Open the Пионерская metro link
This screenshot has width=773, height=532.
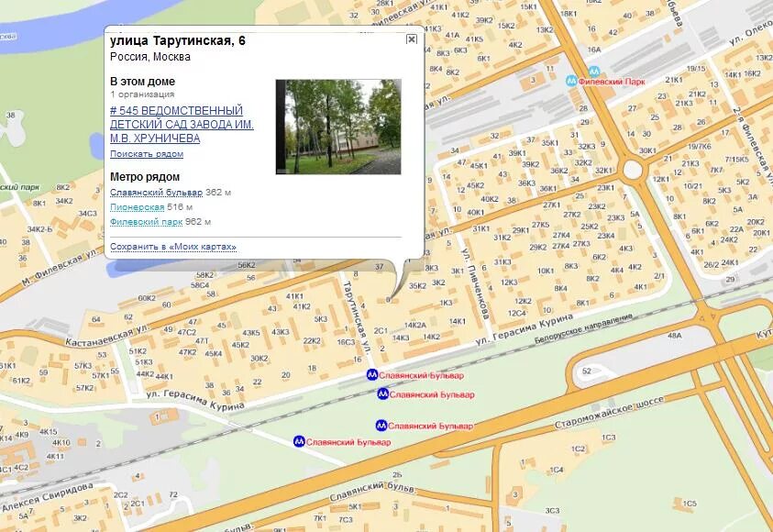(137, 207)
